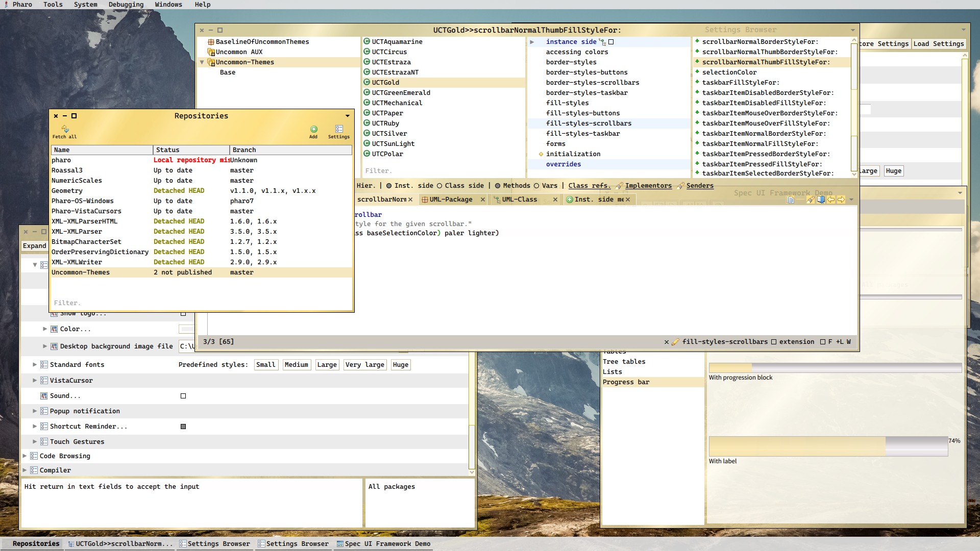
Task: Click the copy source icon in browser toolbar
Action: pyautogui.click(x=790, y=199)
